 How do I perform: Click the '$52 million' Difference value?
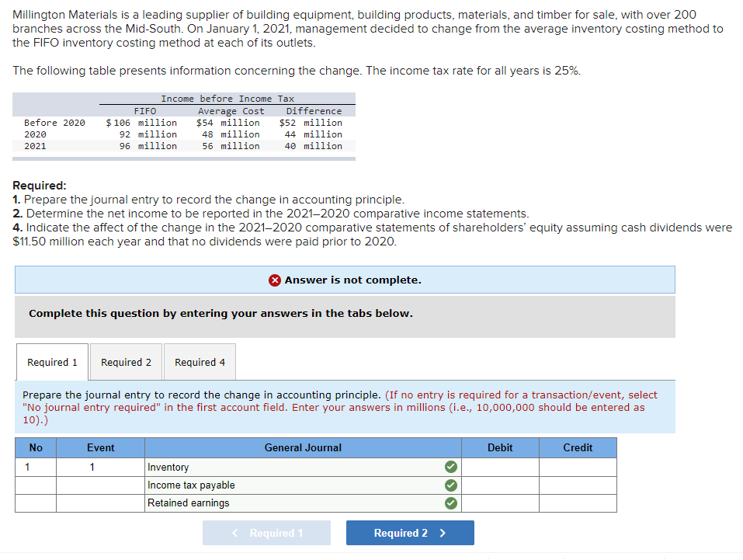311,123
